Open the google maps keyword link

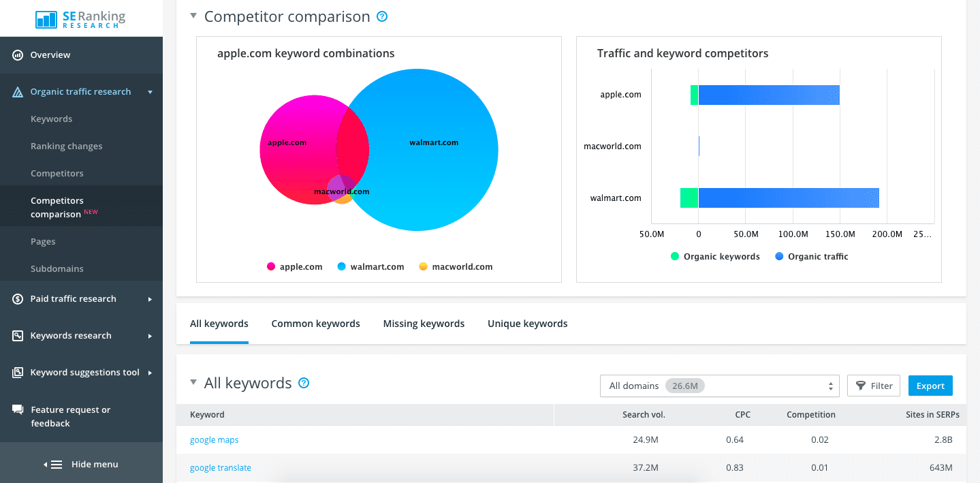(214, 440)
